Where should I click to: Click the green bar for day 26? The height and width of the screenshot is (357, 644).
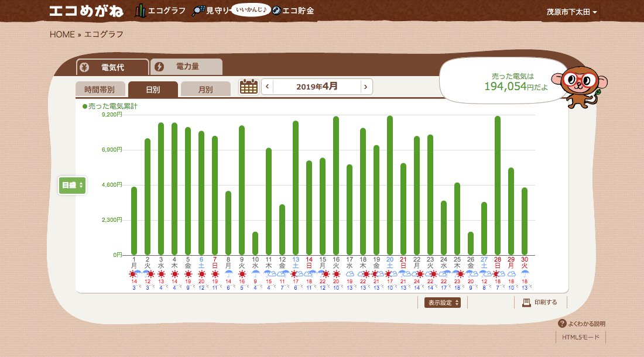tap(471, 243)
